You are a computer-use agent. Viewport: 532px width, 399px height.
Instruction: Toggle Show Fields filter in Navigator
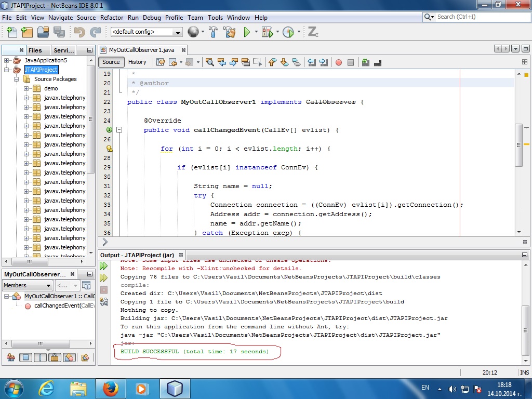[25, 357]
